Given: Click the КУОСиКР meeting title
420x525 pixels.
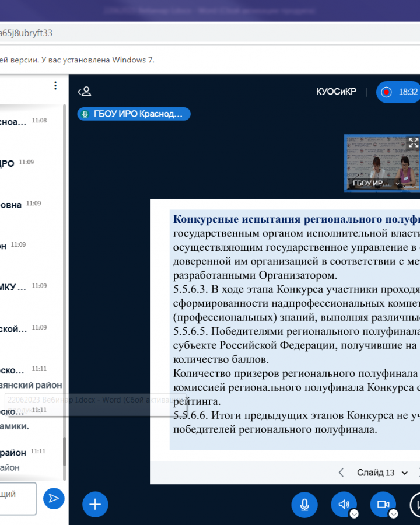Looking at the screenshot, I should pos(336,92).
